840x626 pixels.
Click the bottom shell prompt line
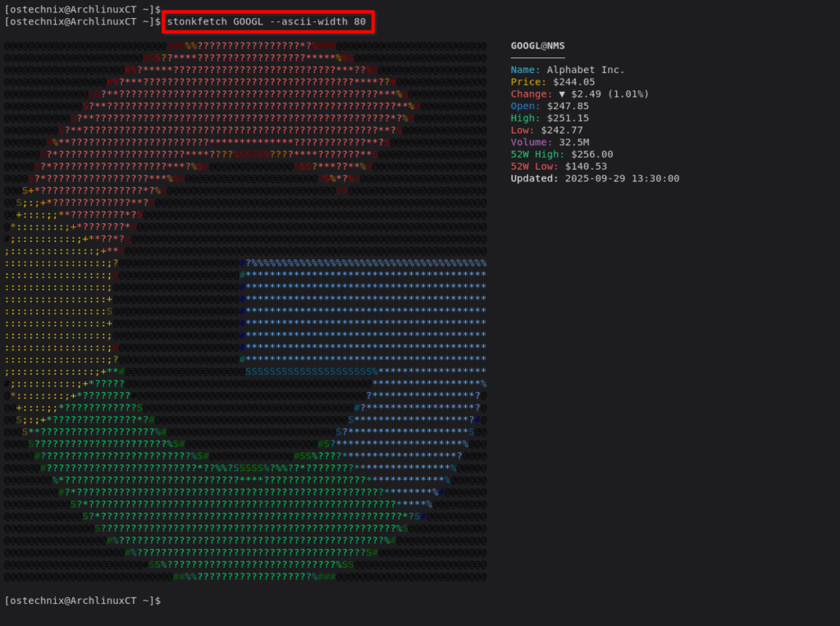click(x=83, y=601)
